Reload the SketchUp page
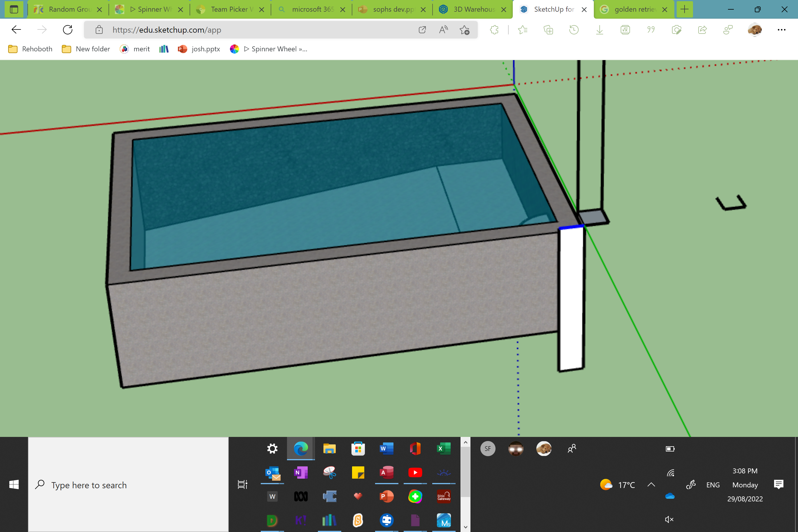 (67, 29)
